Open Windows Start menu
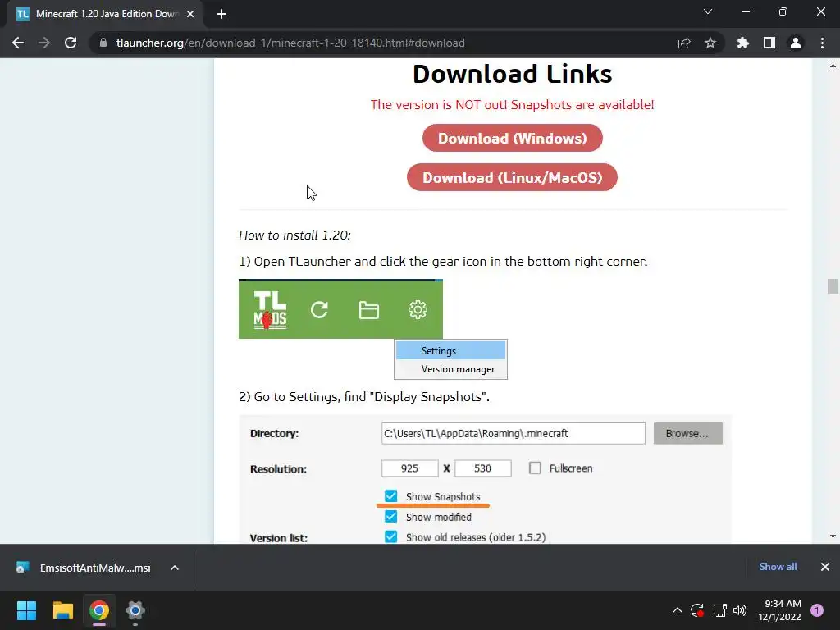The height and width of the screenshot is (630, 840). click(x=26, y=610)
